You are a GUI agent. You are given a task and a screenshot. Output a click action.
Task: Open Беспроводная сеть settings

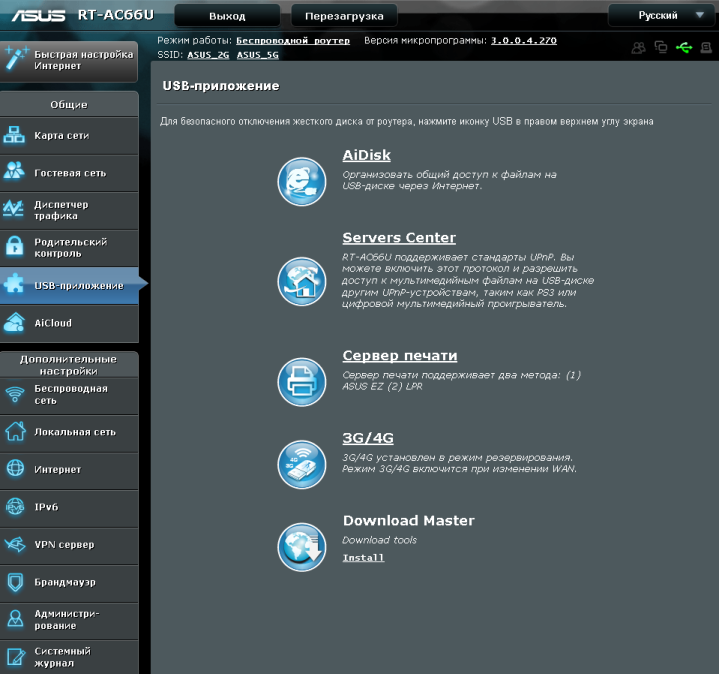(69, 395)
